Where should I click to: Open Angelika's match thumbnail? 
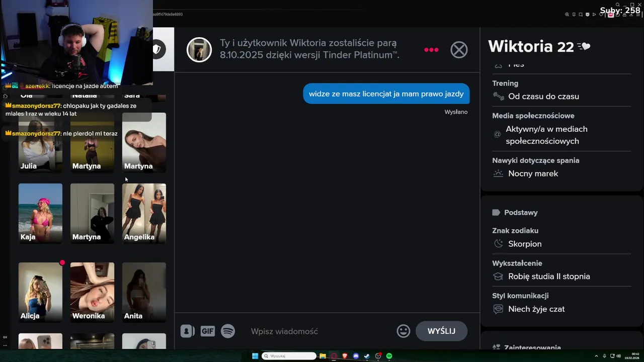144,213
